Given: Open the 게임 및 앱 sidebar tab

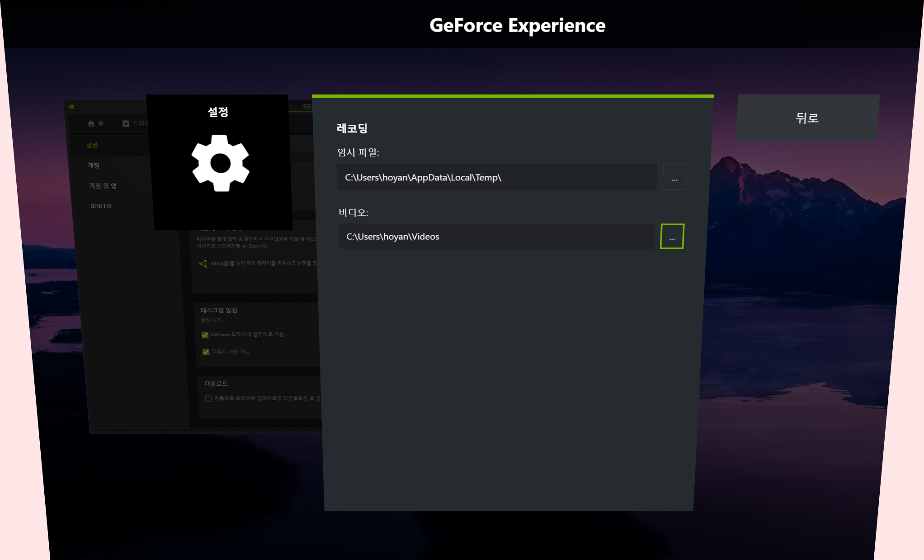Looking at the screenshot, I should pos(103,186).
